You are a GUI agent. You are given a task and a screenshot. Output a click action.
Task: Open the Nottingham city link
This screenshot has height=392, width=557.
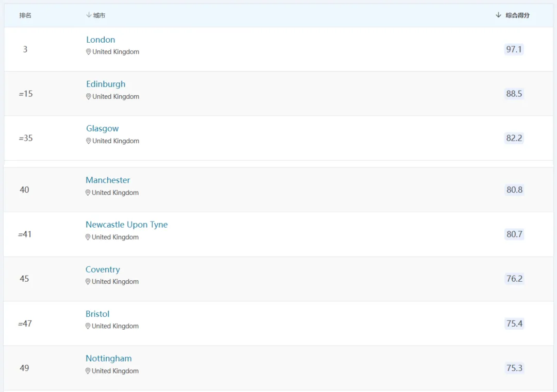[109, 359]
